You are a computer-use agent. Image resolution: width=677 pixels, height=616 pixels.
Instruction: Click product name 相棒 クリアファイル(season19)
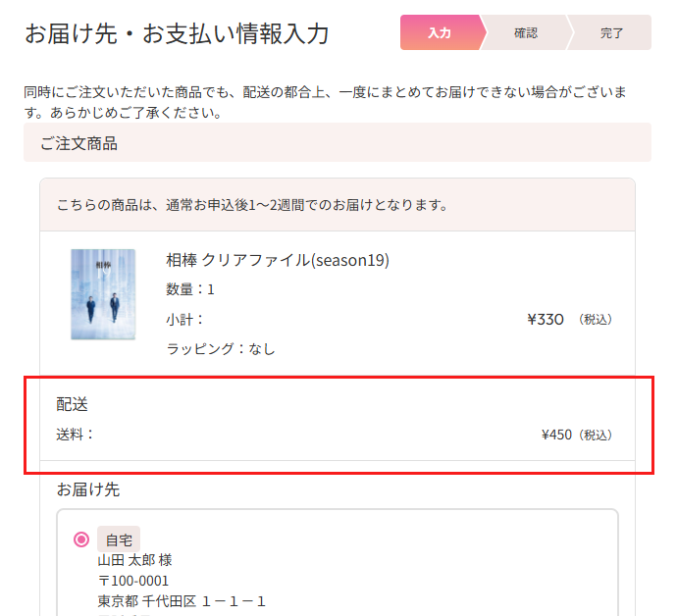tap(278, 260)
